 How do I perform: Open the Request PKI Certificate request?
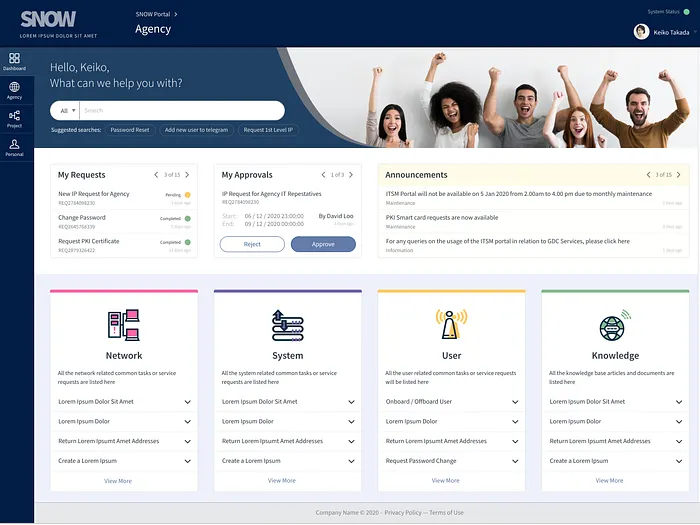click(x=88, y=241)
